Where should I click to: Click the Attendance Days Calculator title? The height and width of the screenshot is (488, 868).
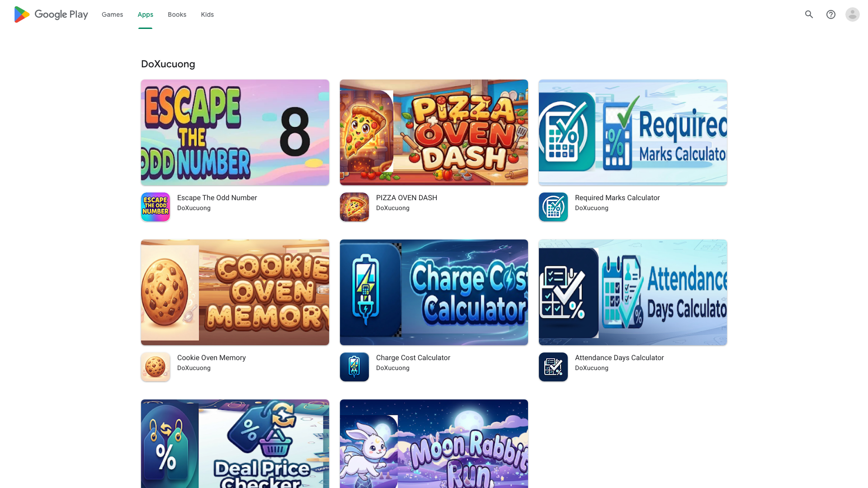pos(619,358)
